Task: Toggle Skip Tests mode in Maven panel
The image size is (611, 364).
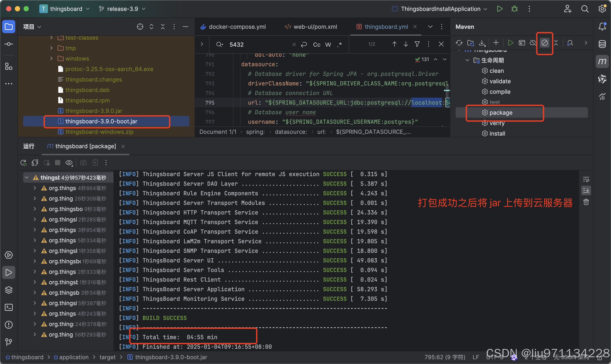Action: pyautogui.click(x=544, y=43)
